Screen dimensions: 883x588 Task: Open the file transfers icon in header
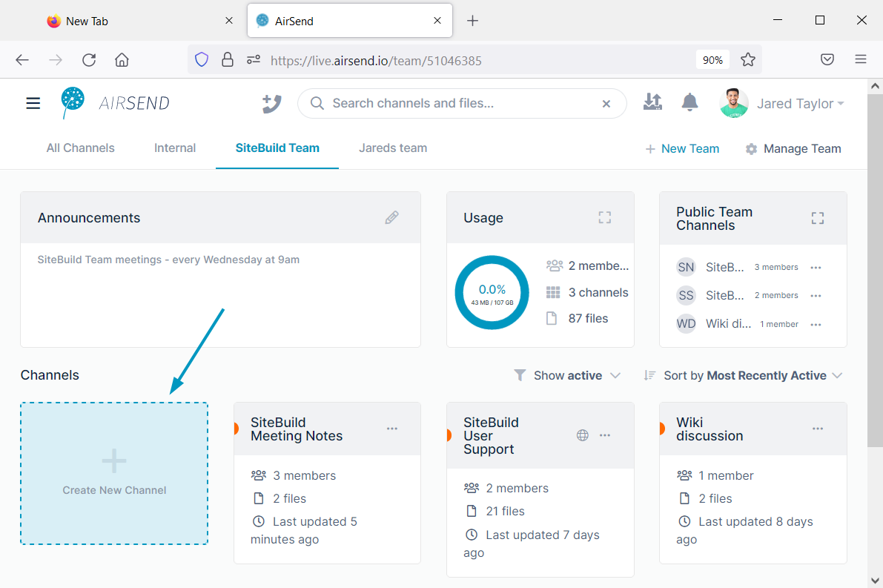pos(652,102)
